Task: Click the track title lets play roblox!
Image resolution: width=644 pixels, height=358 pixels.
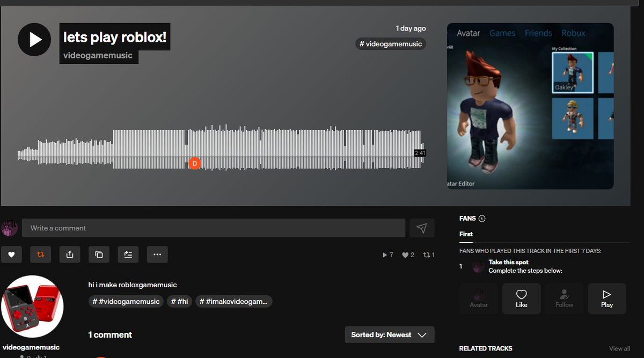Action: point(115,38)
